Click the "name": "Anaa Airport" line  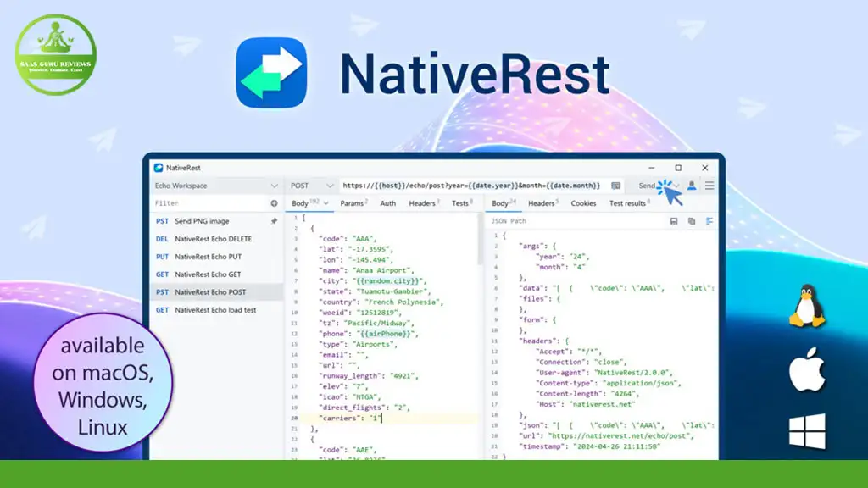click(x=366, y=270)
